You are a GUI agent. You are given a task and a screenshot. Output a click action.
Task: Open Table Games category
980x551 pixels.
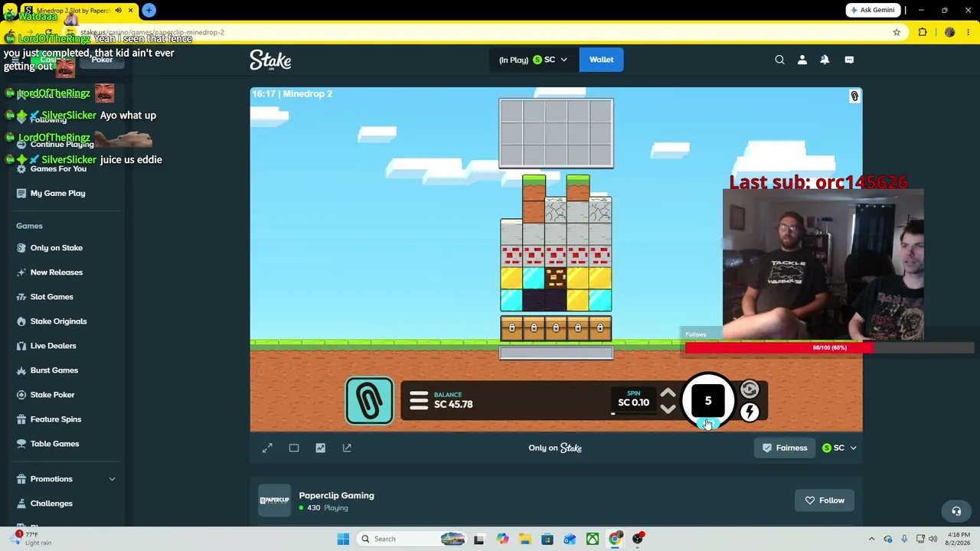click(54, 444)
